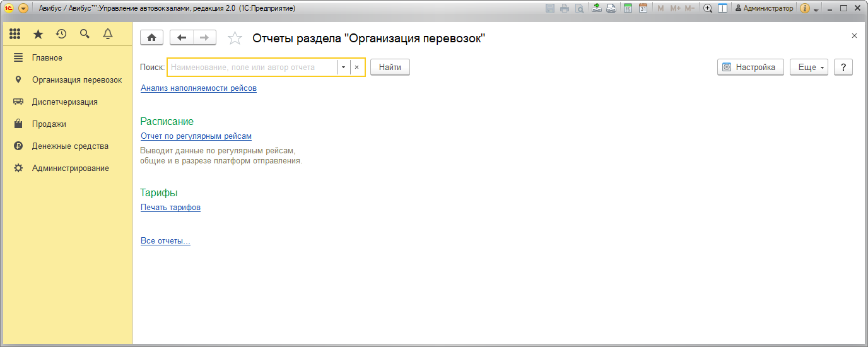Open Анализ наполняемости рейсов report
868x347 pixels.
tap(199, 88)
